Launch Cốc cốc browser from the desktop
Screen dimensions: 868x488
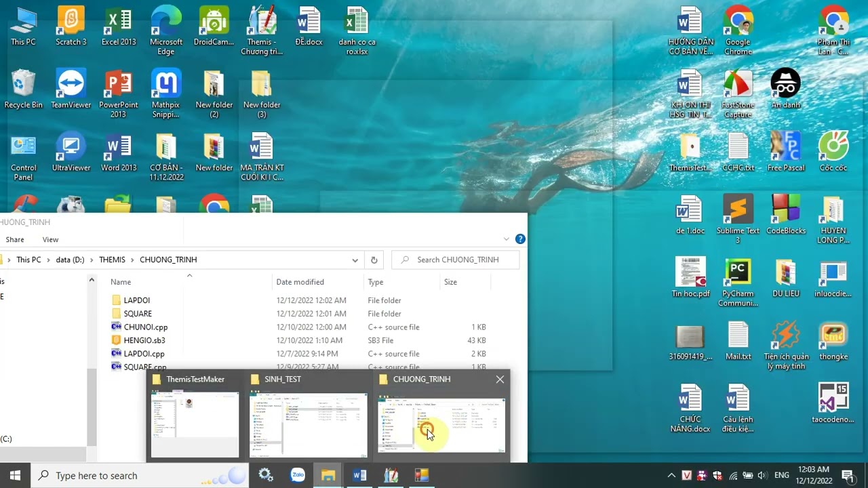pyautogui.click(x=833, y=152)
